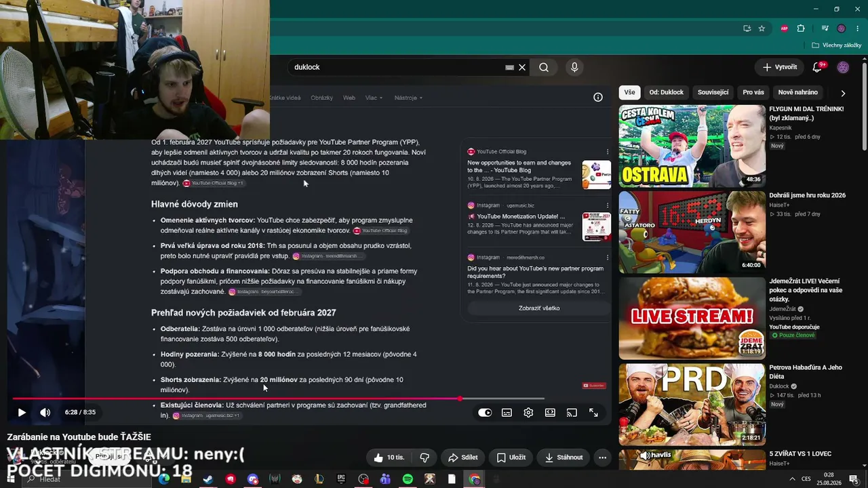Open the Chrome profile avatar

click(841, 28)
